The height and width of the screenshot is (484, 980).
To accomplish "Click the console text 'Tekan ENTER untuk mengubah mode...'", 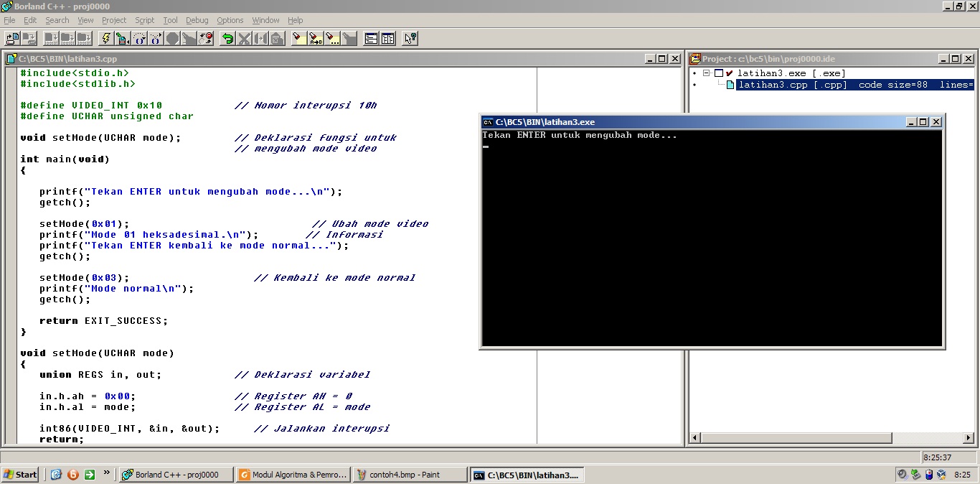I will [x=580, y=135].
